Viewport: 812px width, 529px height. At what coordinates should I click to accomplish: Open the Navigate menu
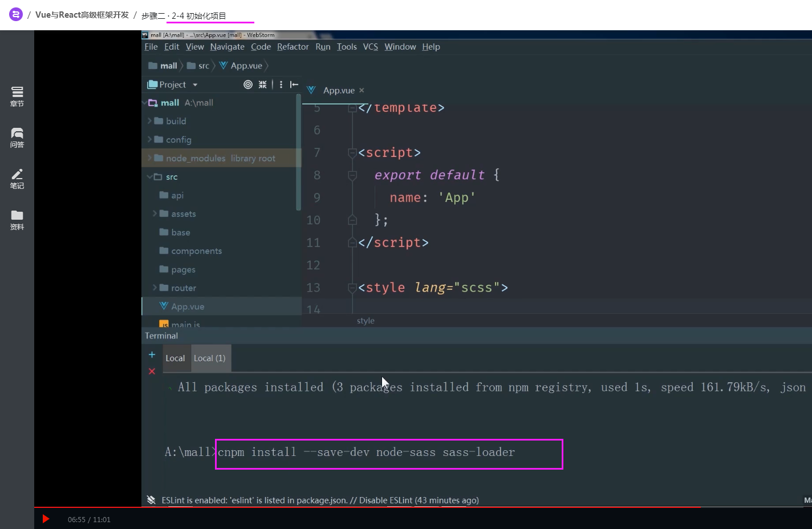coord(227,47)
